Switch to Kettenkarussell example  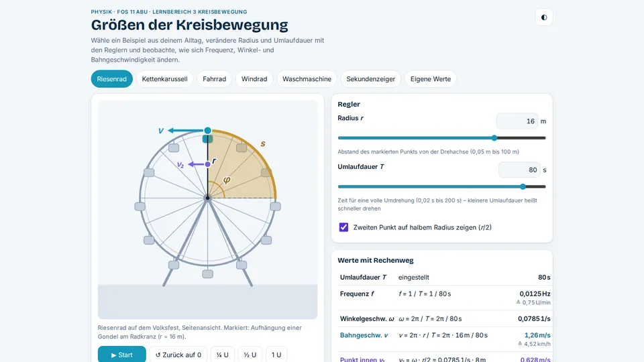(165, 79)
